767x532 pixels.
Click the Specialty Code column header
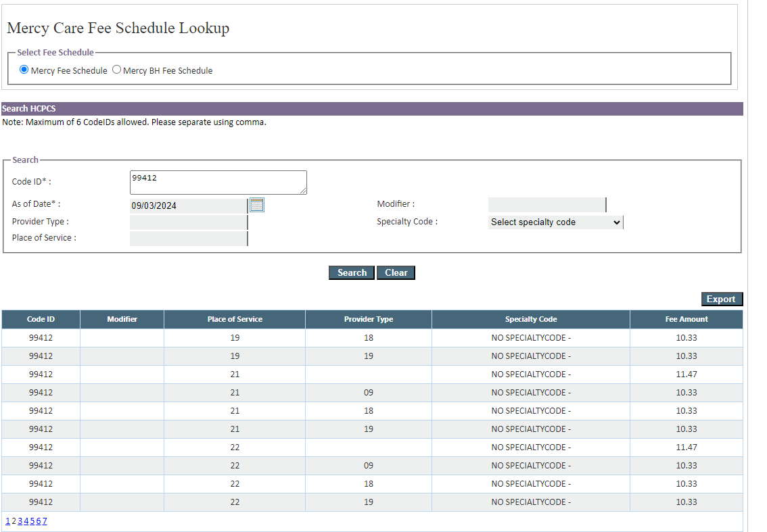(x=531, y=319)
